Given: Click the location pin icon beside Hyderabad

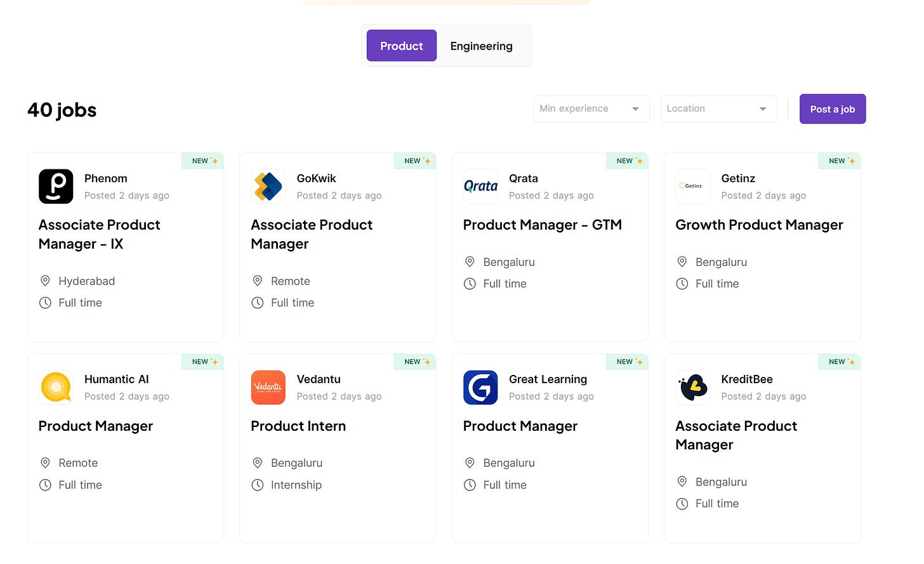Looking at the screenshot, I should coord(45,280).
